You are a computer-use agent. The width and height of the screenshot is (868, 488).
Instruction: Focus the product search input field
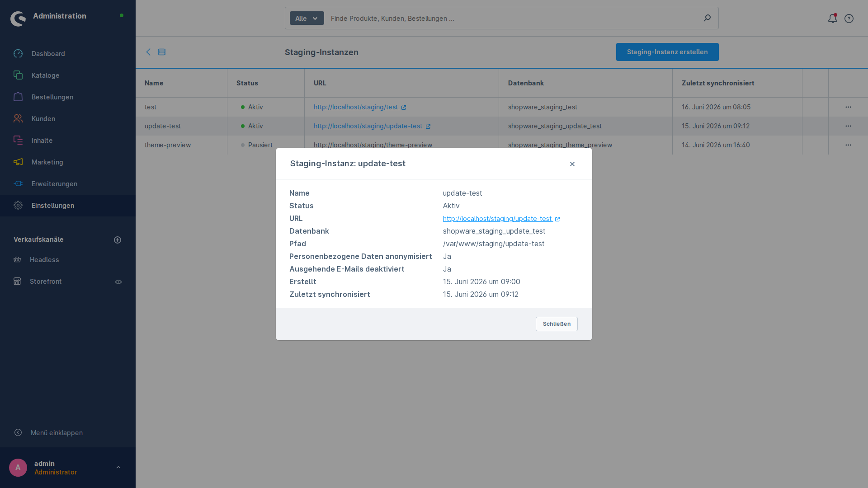click(x=513, y=18)
